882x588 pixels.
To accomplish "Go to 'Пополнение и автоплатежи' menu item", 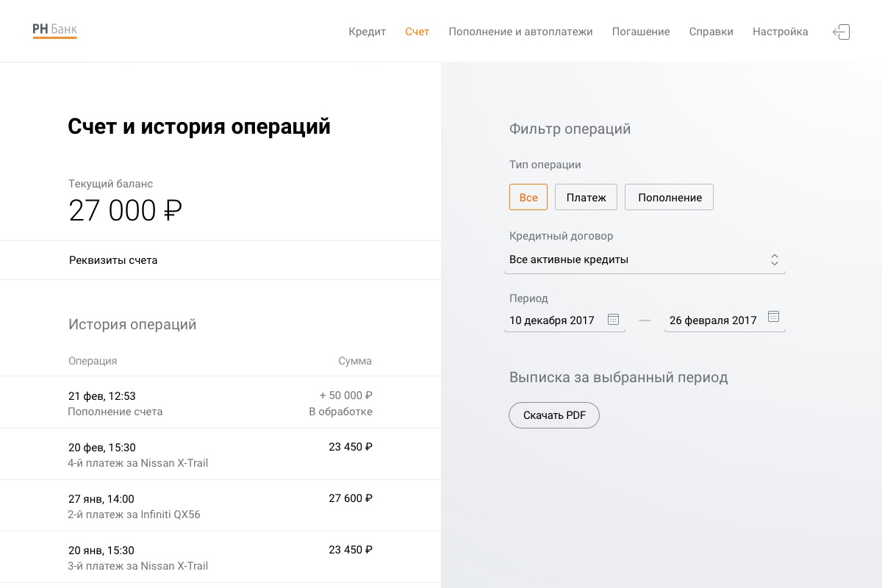I will (520, 32).
